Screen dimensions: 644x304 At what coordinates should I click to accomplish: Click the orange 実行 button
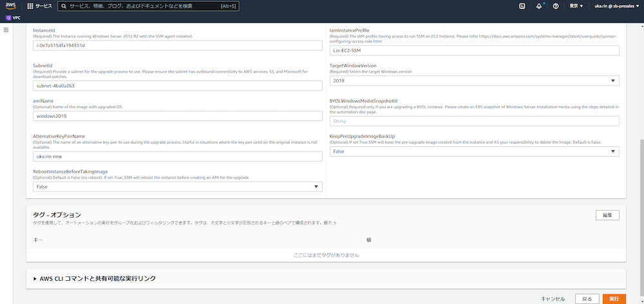point(614,299)
